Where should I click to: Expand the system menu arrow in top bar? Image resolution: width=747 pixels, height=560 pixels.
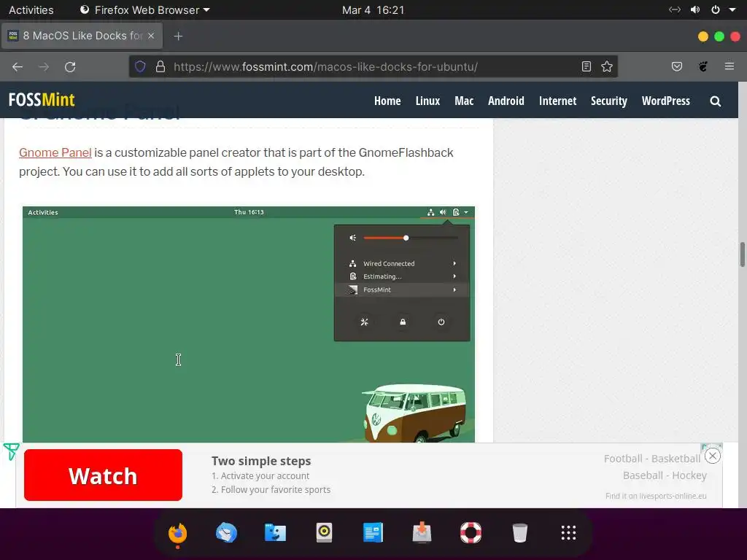(732, 10)
